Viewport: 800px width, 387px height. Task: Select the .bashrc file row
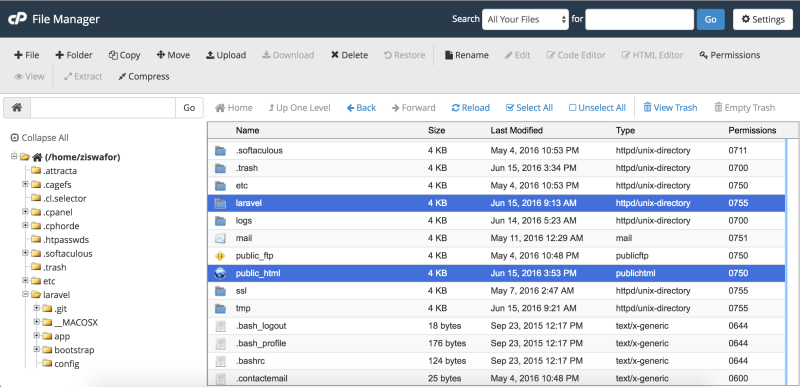click(496, 361)
